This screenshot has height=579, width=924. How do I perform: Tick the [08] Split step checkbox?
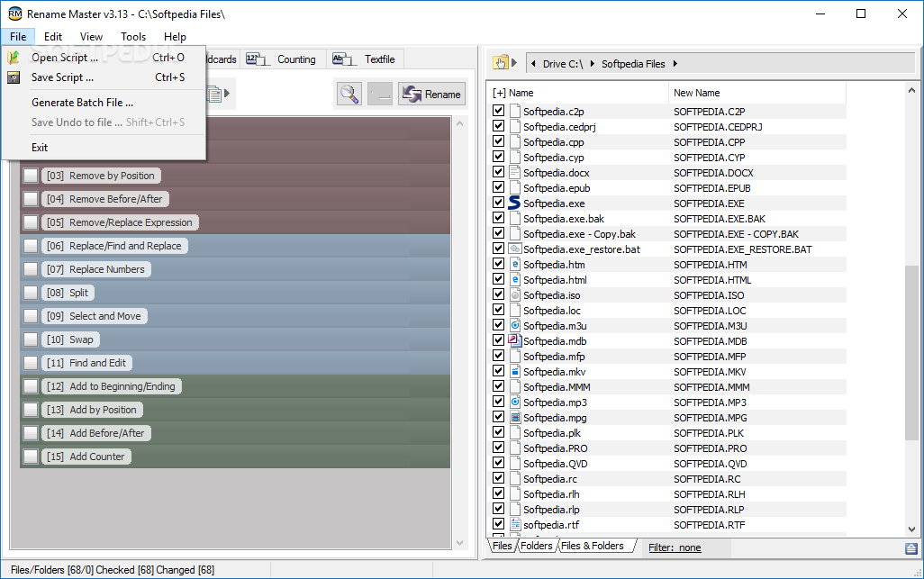[x=31, y=293]
